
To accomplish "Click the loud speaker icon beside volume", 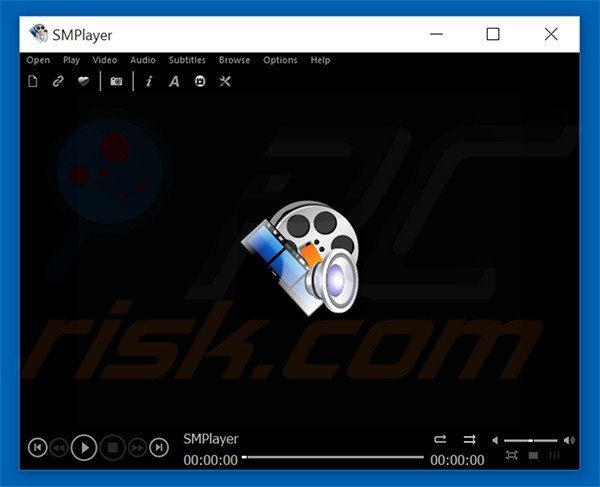I will [569, 440].
